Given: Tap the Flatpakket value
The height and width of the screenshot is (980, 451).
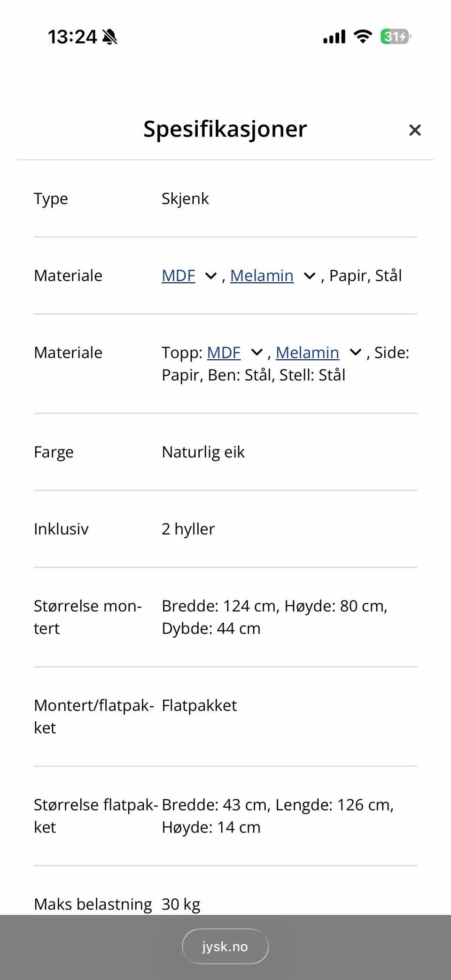Looking at the screenshot, I should pyautogui.click(x=199, y=705).
